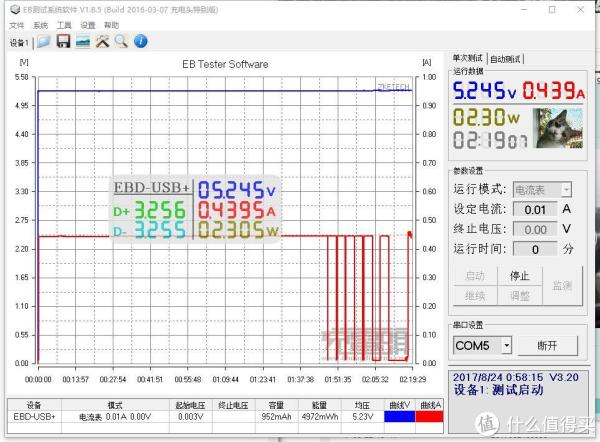600x442 pixels.
Task: Open the tools settings hammer icon
Action: pyautogui.click(x=102, y=42)
